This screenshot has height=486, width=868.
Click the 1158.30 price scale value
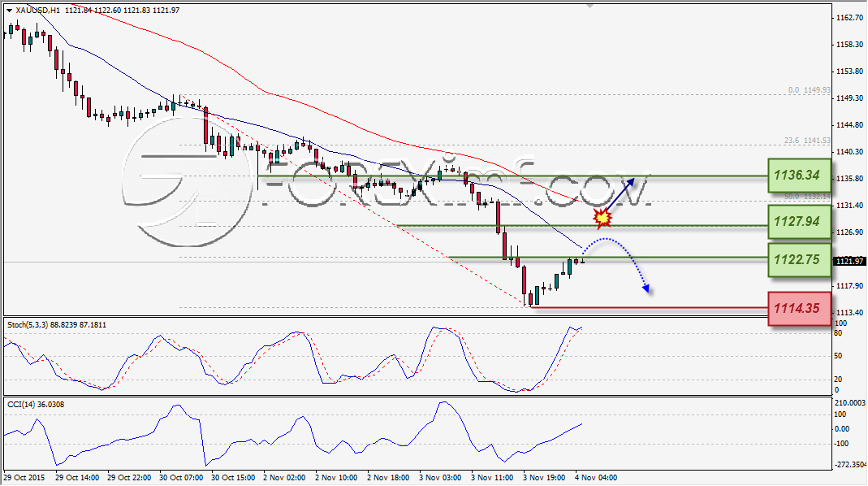[850, 45]
